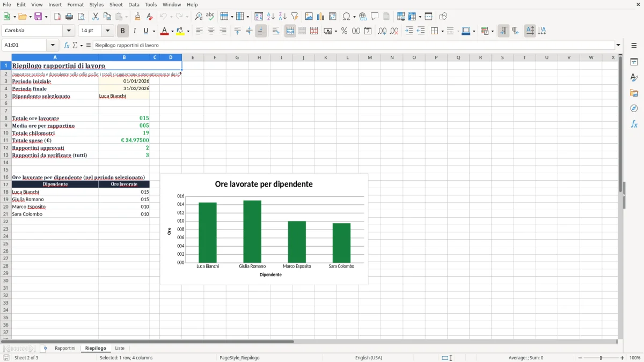
Task: Toggle Bold formatting
Action: coord(123,31)
